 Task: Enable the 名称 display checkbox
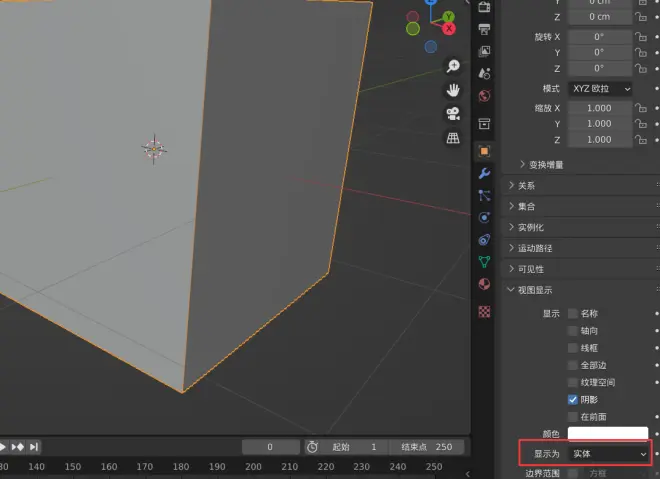tap(572, 314)
